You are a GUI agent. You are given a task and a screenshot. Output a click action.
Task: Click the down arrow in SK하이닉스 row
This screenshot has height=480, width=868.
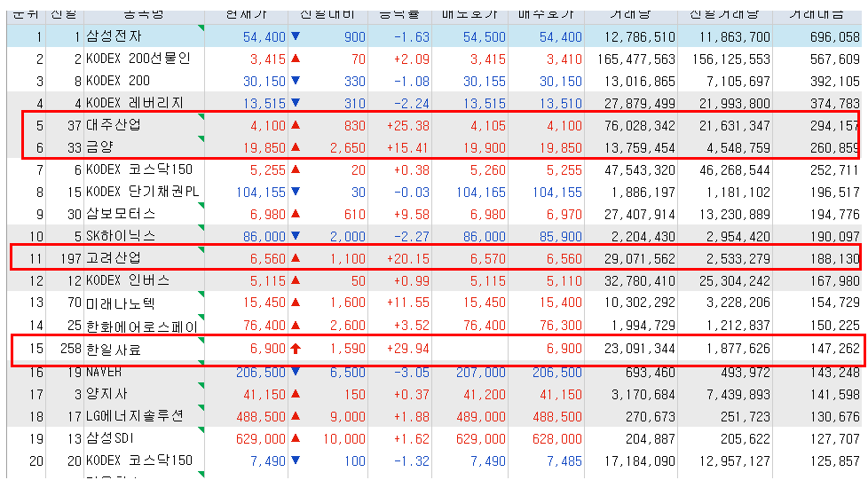coord(296,236)
